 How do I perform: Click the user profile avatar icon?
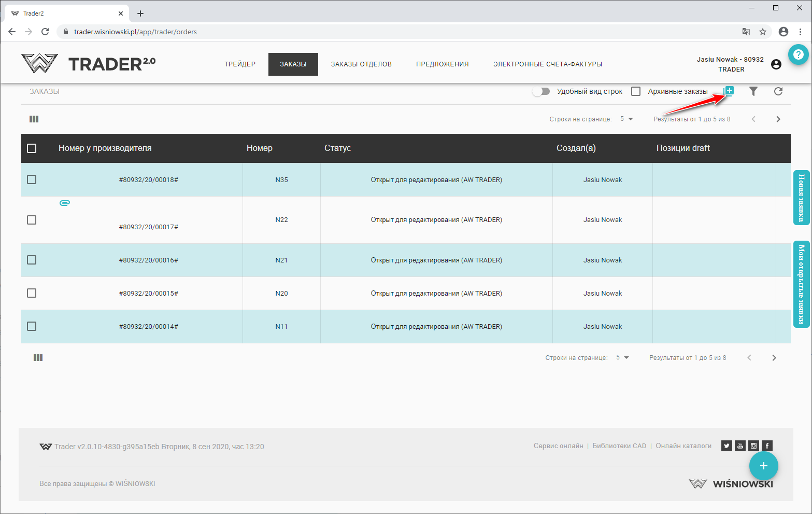point(776,64)
